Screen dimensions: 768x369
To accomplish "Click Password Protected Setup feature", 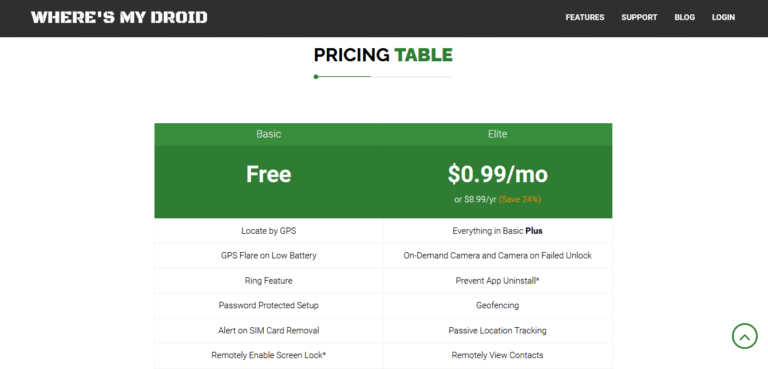I will (x=268, y=305).
